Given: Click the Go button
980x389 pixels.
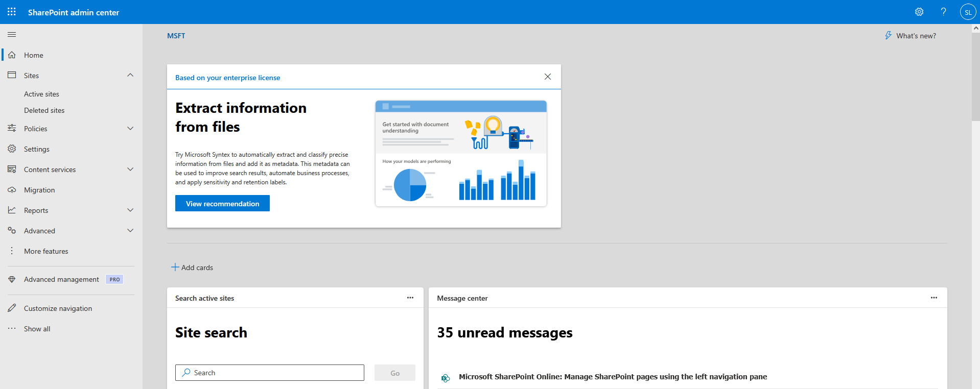Looking at the screenshot, I should point(395,373).
